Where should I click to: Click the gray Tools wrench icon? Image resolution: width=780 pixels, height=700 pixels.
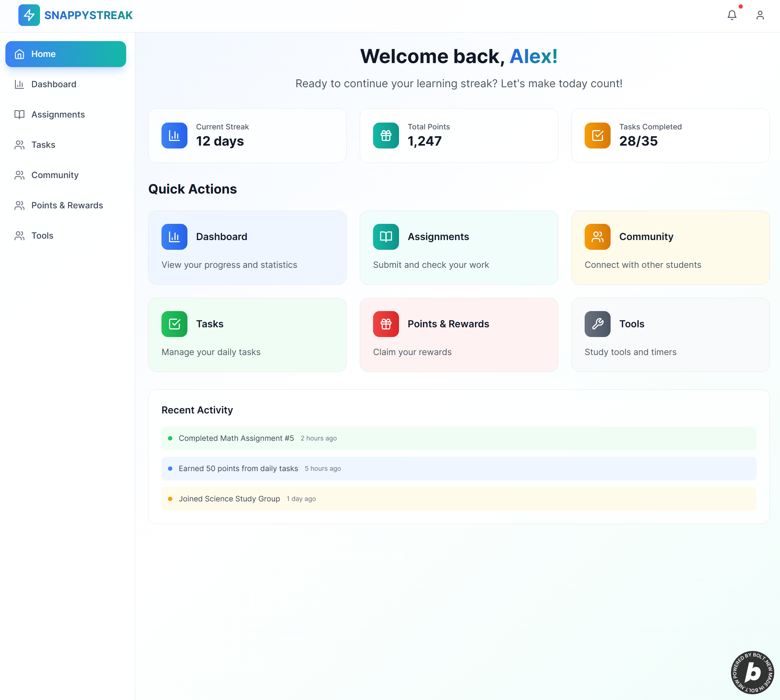(x=597, y=324)
